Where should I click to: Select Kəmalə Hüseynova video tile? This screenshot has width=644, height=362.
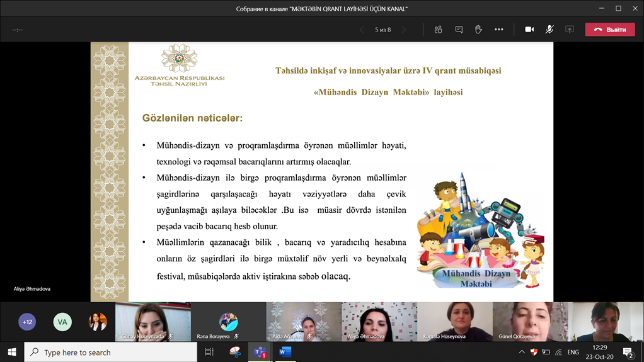[x=455, y=322]
